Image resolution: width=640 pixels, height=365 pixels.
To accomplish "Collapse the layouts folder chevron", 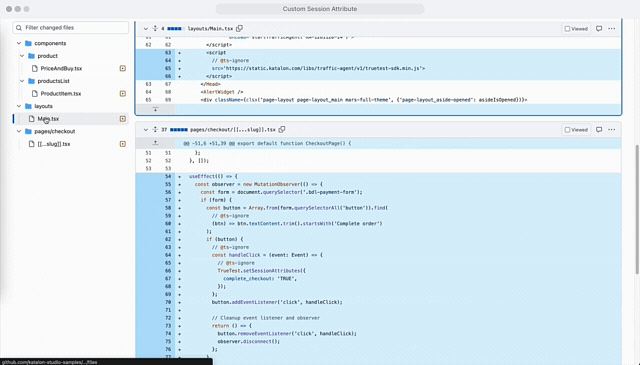I will pyautogui.click(x=19, y=106).
